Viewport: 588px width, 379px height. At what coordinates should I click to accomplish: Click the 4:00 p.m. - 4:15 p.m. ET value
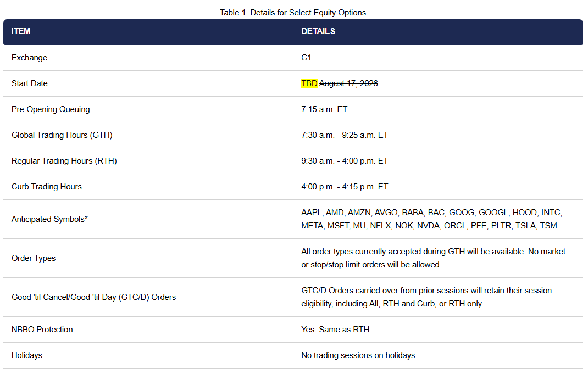click(345, 187)
